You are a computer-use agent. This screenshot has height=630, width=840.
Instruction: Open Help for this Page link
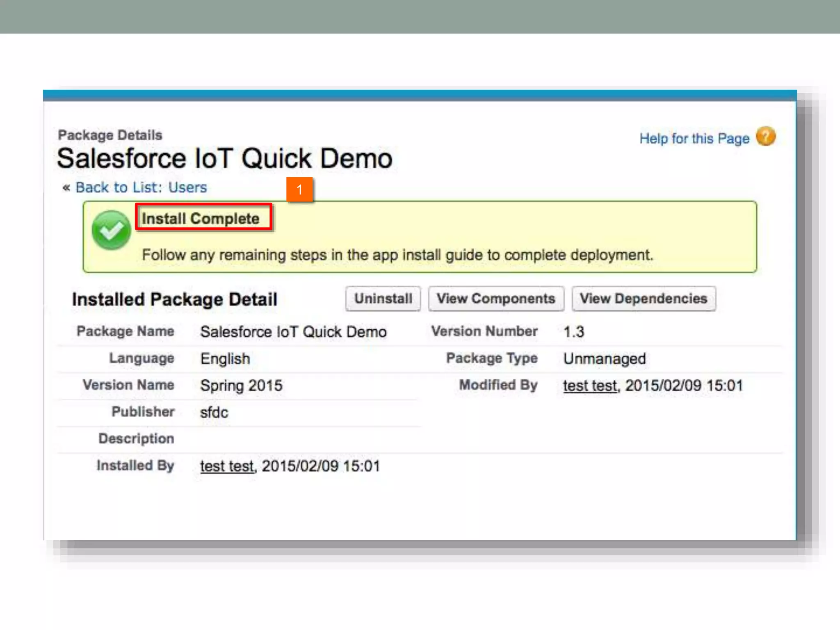pyautogui.click(x=694, y=139)
